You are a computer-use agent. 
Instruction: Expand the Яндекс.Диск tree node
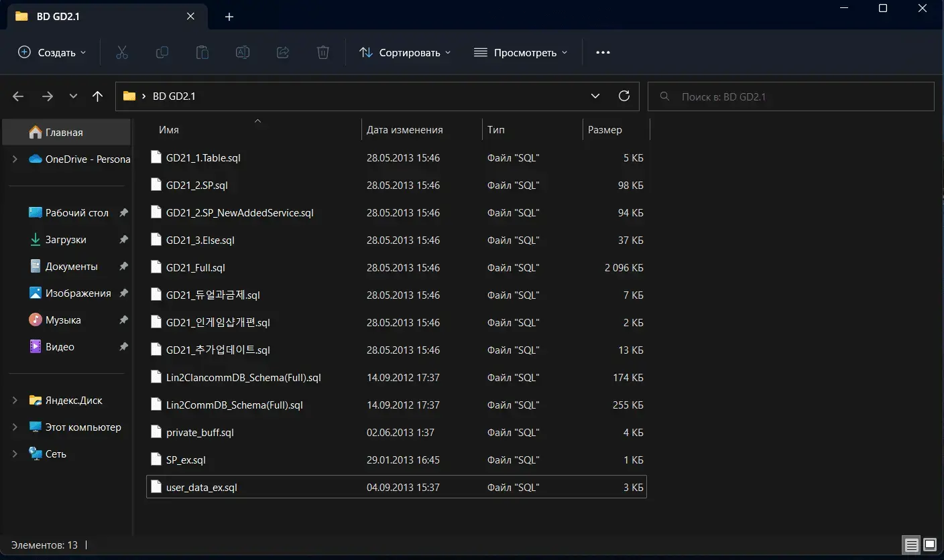pyautogui.click(x=15, y=400)
